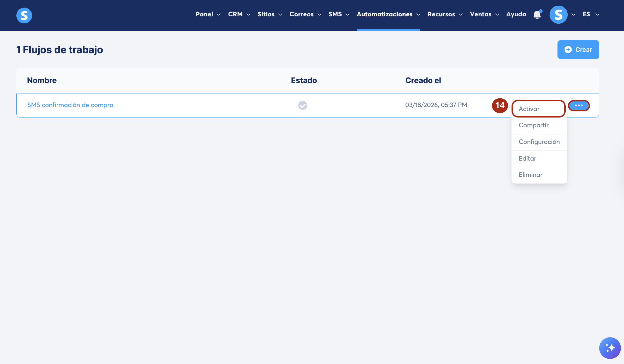Select Activar from the context menu
This screenshot has height=364, width=624.
[529, 109]
